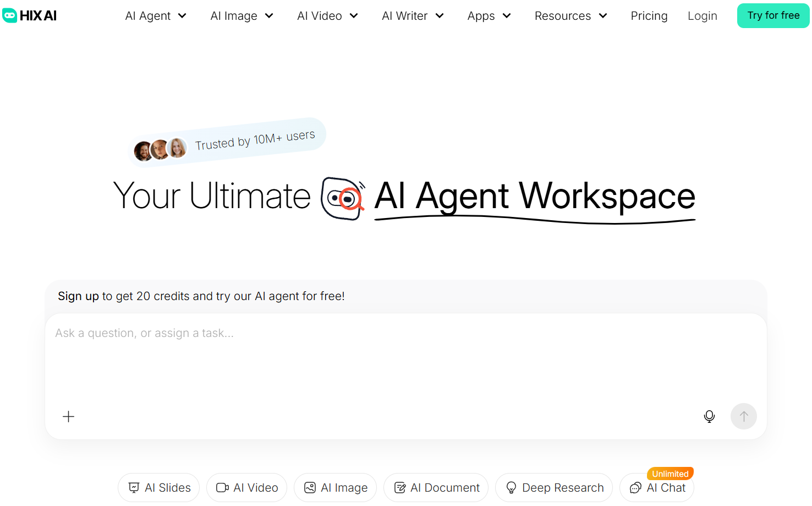
Task: Click the AI Slides presentation icon
Action: pyautogui.click(x=134, y=487)
